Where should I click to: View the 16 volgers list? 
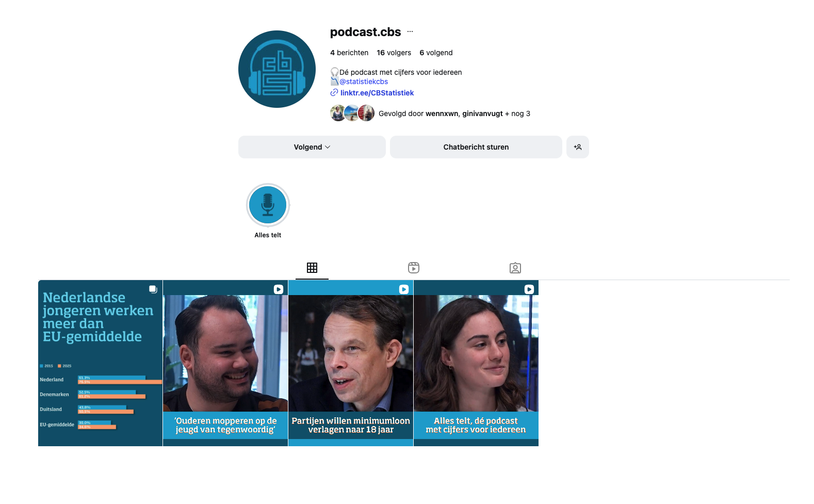[x=394, y=53]
